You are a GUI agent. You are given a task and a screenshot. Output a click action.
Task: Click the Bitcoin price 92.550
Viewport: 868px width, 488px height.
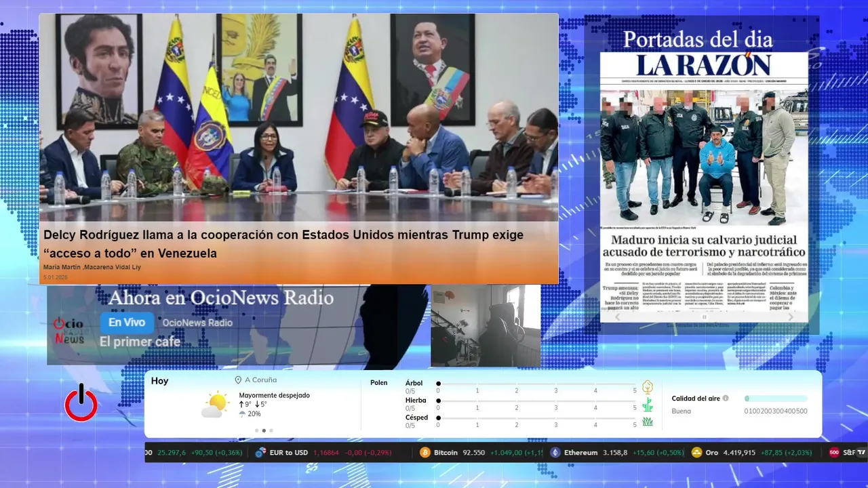(475, 453)
